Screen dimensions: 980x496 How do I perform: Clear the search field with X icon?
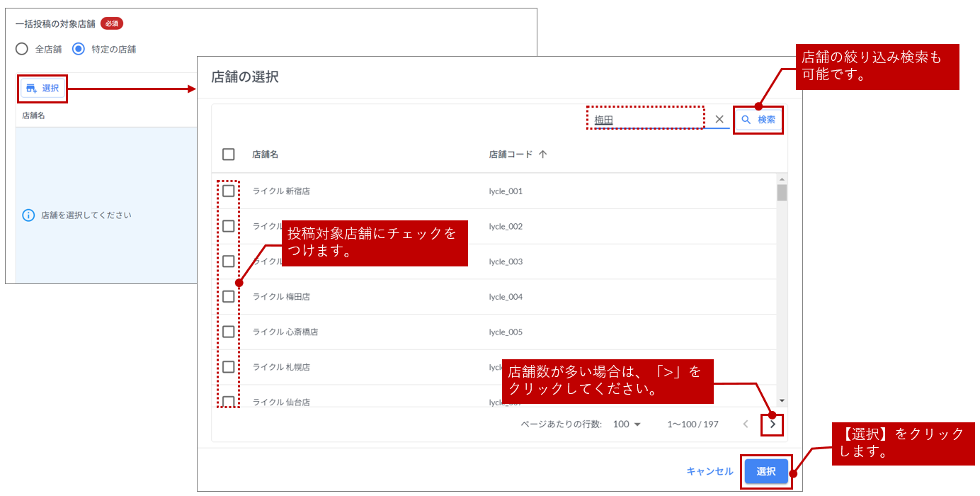[x=719, y=120]
